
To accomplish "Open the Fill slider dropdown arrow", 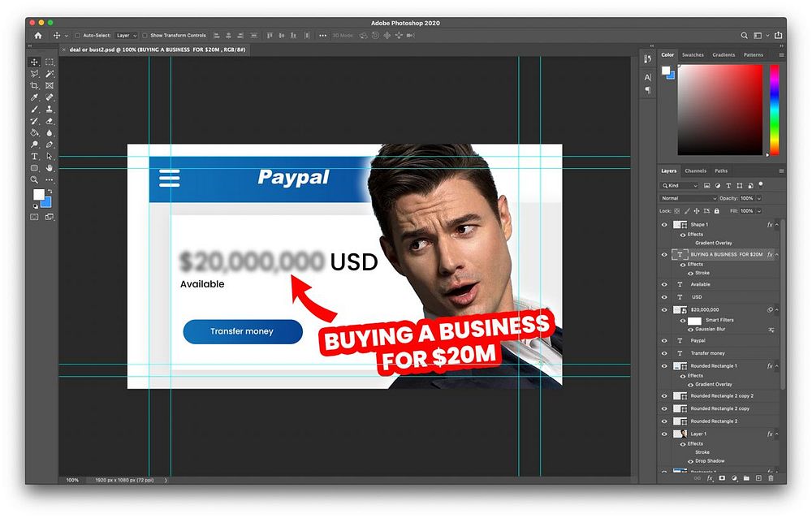I will 759,211.
